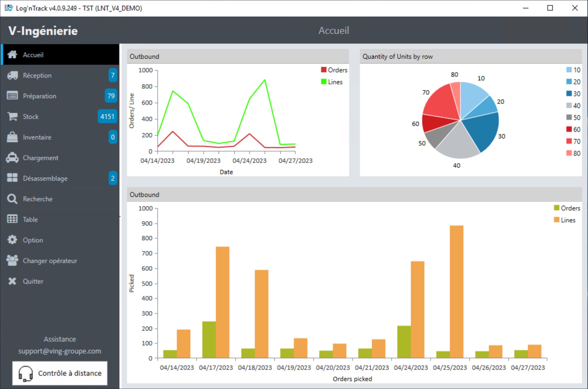Click the bag icon for Inventaire

[12, 137]
